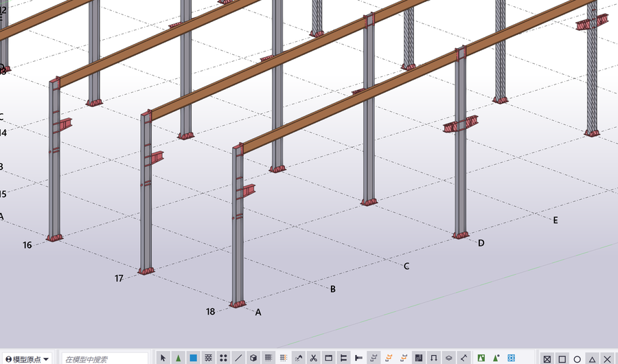Click the grid label 18 in the model
Viewport: 618px width, 364px height.
[x=211, y=311]
